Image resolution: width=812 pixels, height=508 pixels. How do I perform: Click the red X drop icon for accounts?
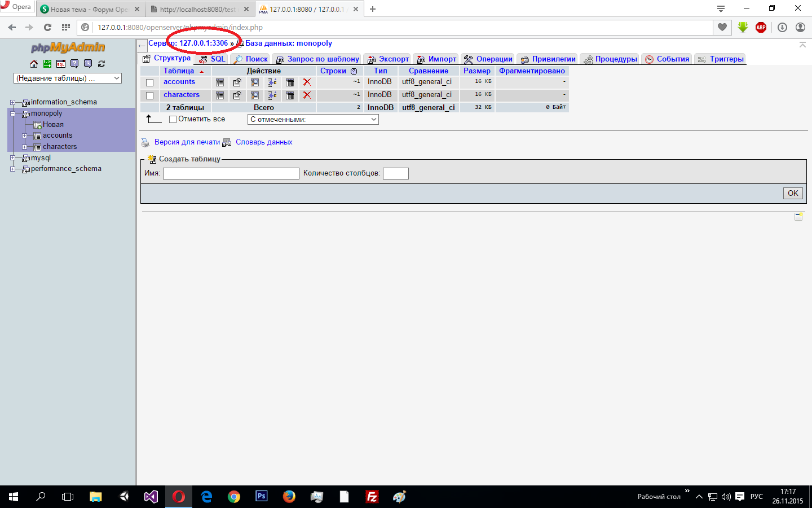(307, 82)
